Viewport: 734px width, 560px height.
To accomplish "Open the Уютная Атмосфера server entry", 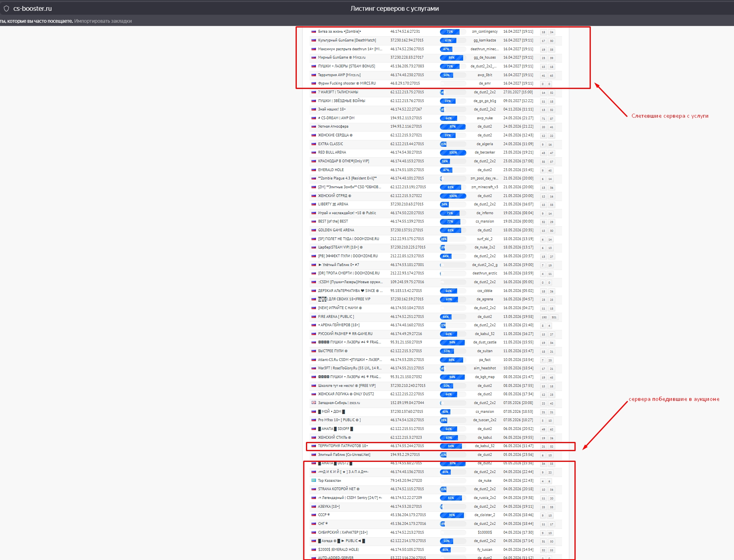I will pos(333,126).
